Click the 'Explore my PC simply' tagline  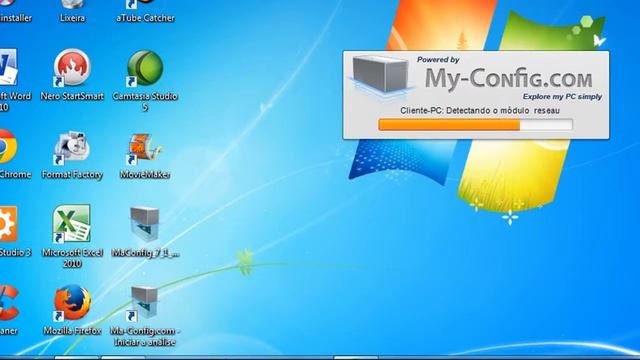pyautogui.click(x=562, y=97)
